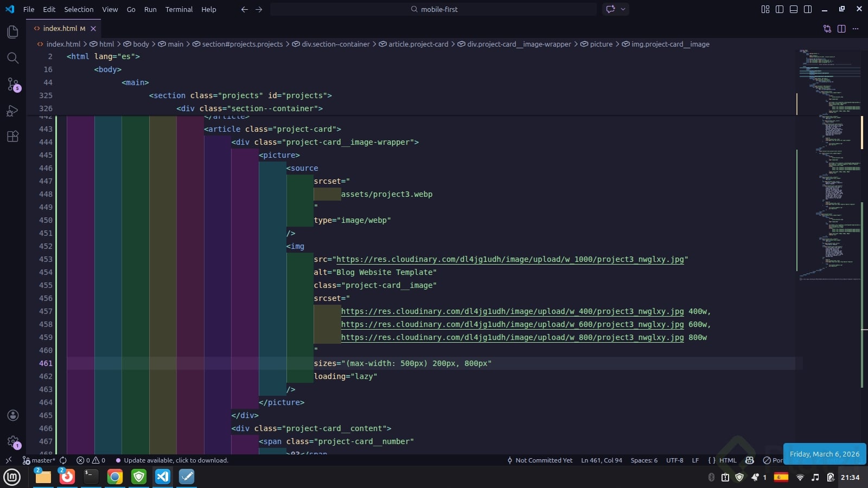Click the mobile-first command center search box
This screenshot has height=488, width=868.
[x=433, y=9]
